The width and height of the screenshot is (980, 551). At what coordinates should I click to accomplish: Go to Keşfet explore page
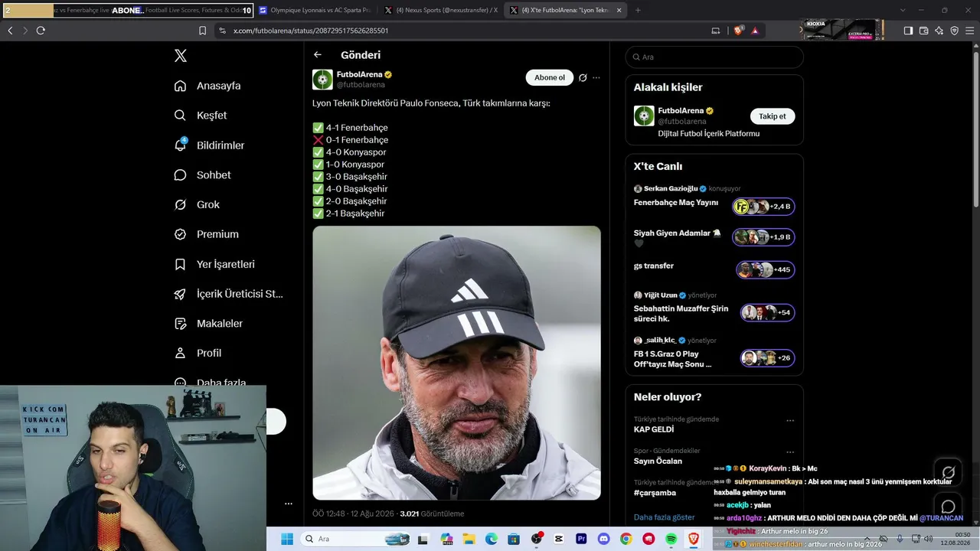[201, 116]
